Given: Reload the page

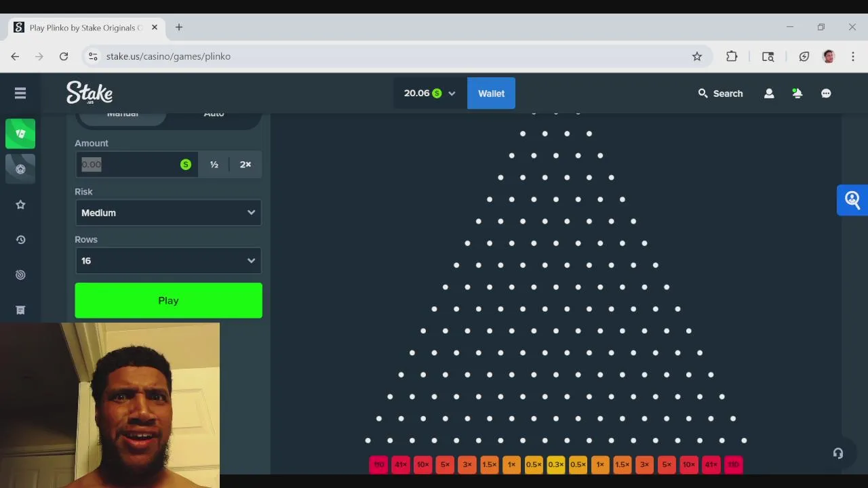Looking at the screenshot, I should point(64,56).
